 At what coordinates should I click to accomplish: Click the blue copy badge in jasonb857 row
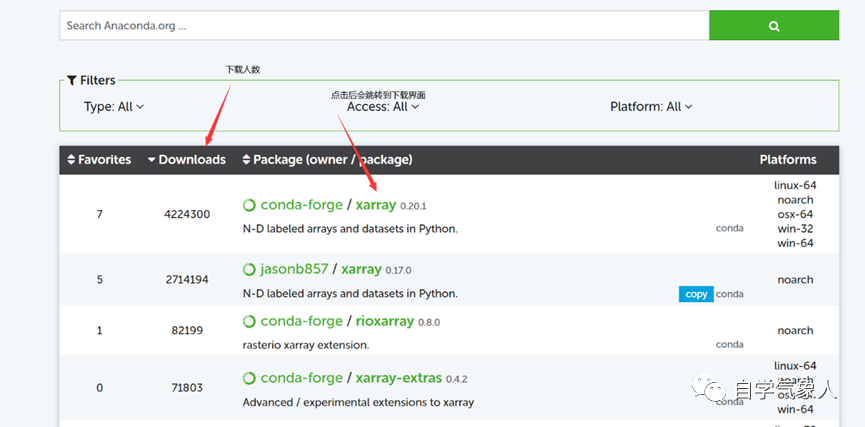click(696, 294)
